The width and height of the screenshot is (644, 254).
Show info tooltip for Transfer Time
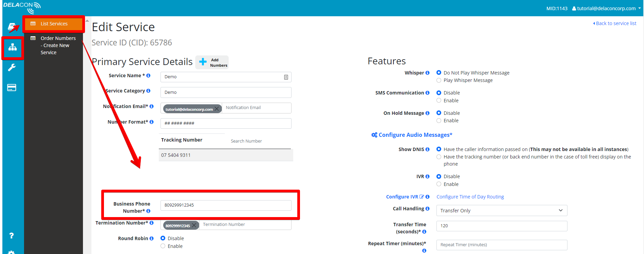click(424, 232)
